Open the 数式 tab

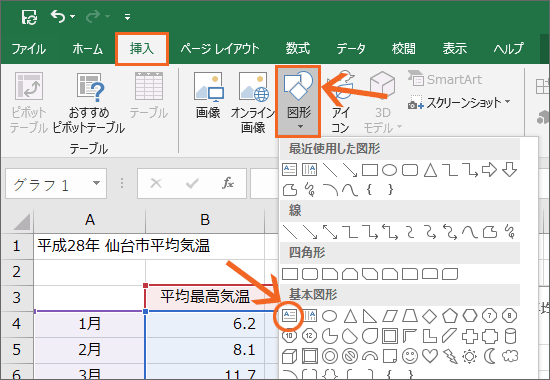point(297,49)
